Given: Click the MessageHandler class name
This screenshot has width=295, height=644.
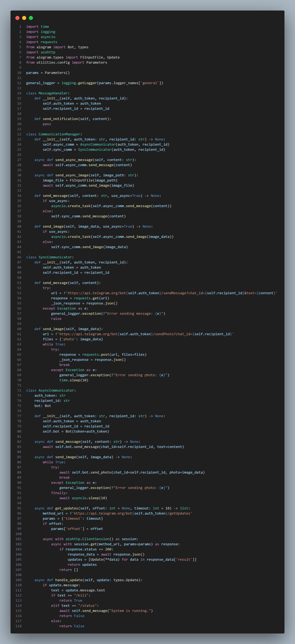Looking at the screenshot, I should (x=53, y=93).
